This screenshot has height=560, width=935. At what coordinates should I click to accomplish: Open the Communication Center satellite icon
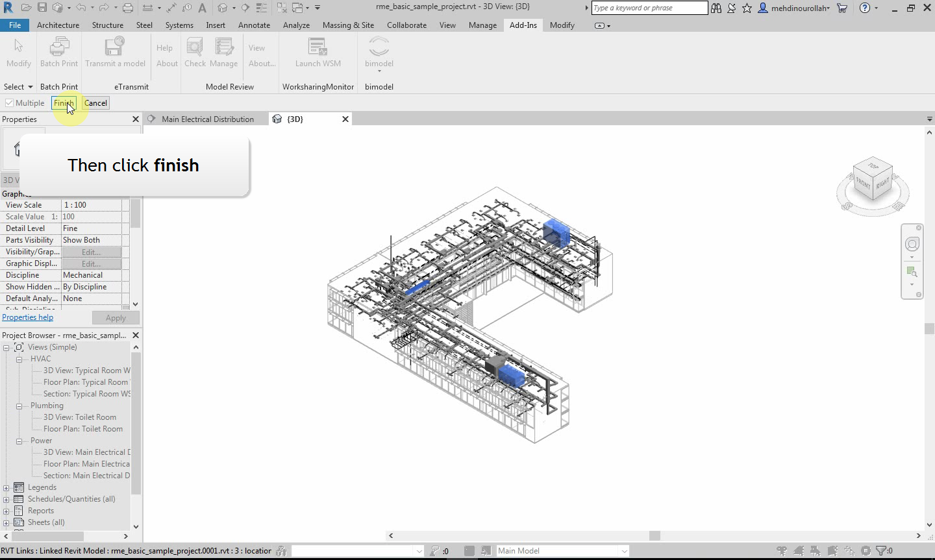[x=732, y=8]
